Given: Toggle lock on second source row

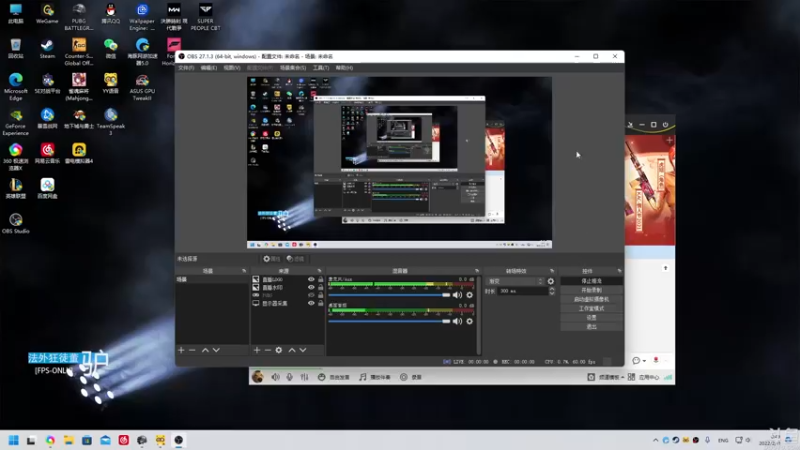Looking at the screenshot, I should coord(320,287).
